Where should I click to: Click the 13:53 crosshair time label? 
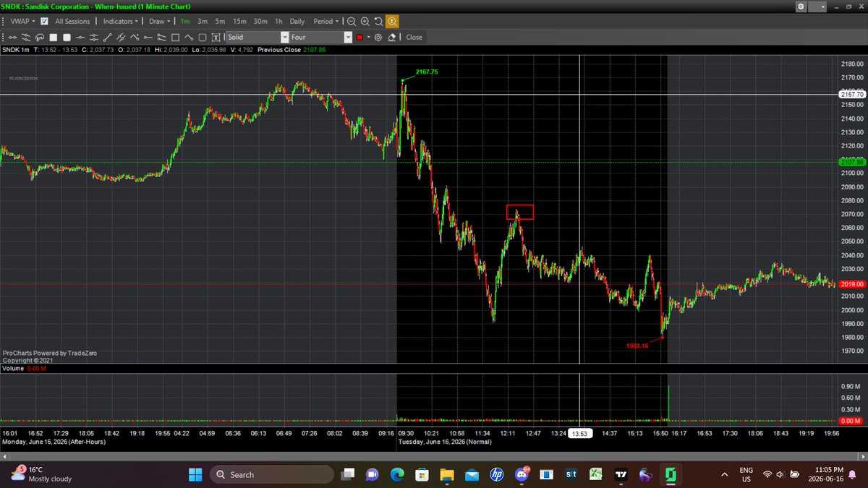point(580,434)
